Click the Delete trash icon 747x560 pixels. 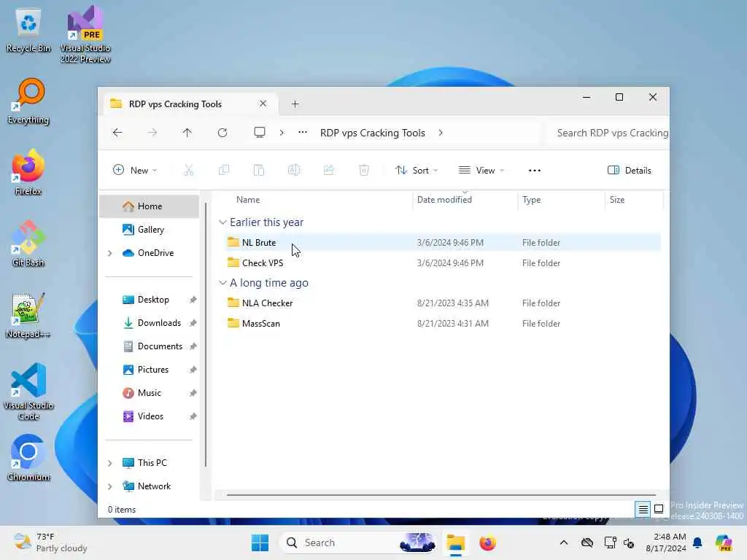pos(364,170)
